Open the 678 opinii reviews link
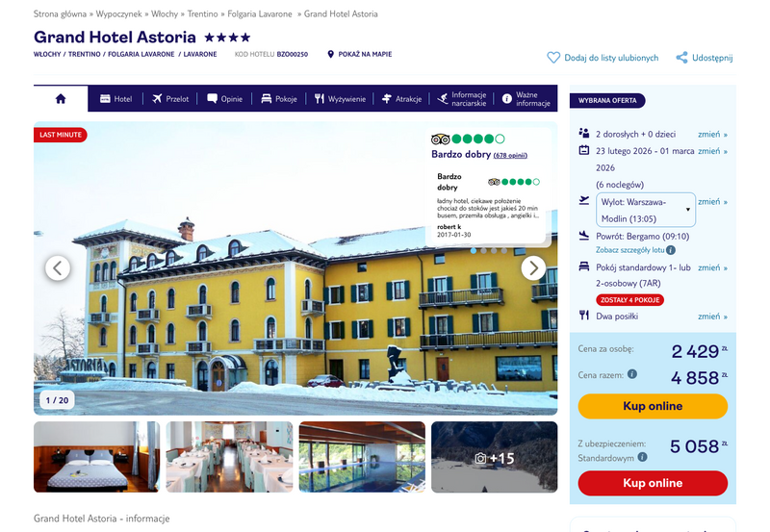 click(510, 156)
